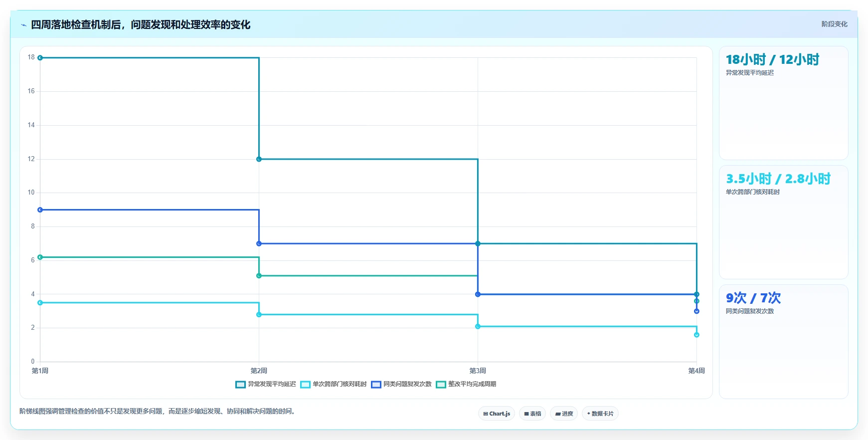Click the footer note starting 阶梯线图强调
868x440 pixels.
tap(158, 412)
